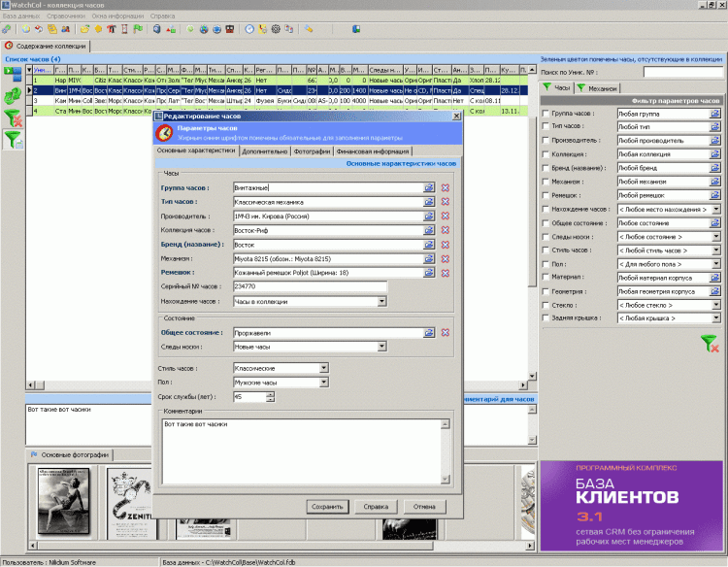Open the Задняя крышка filter dropdown
This screenshot has width=728, height=567.
click(716, 318)
